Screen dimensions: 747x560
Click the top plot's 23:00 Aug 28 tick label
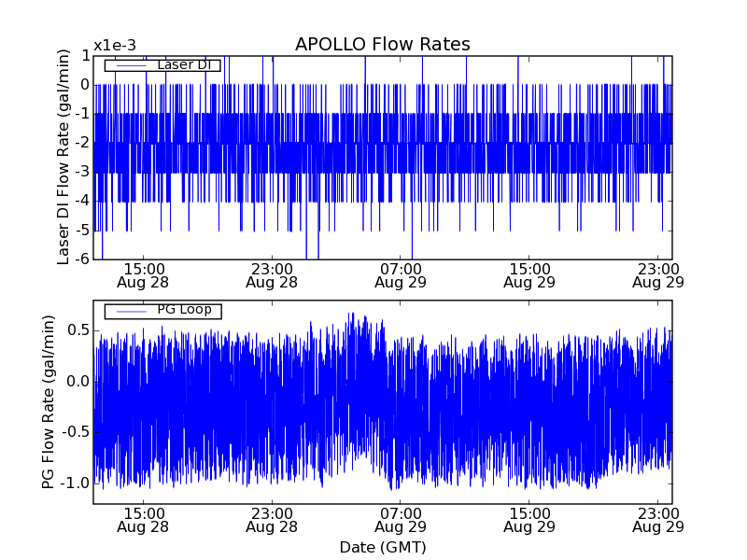tap(272, 275)
